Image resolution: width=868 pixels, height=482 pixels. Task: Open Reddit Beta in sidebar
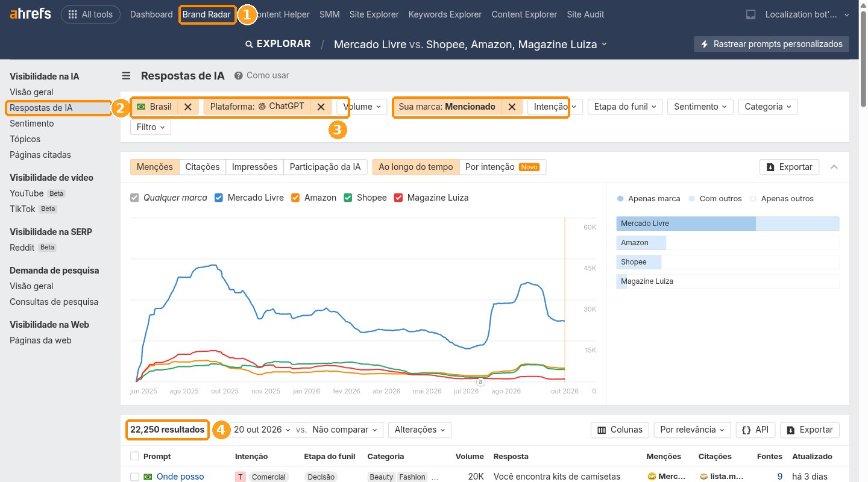point(33,247)
